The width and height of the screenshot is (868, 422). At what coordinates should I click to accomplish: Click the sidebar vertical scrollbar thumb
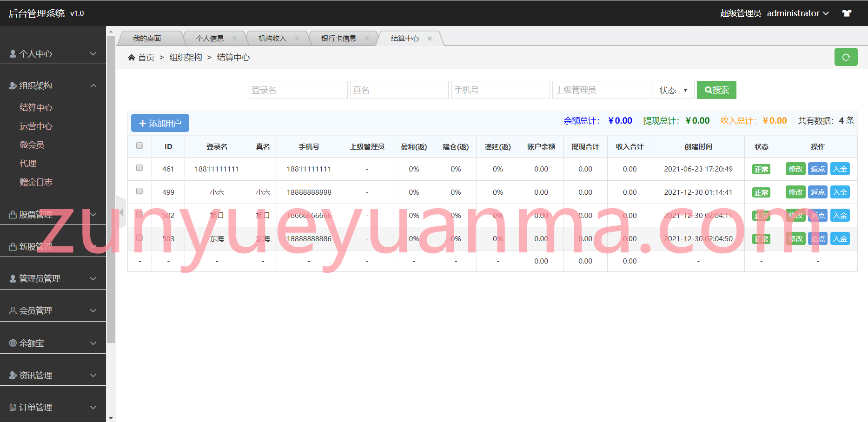pos(111,190)
